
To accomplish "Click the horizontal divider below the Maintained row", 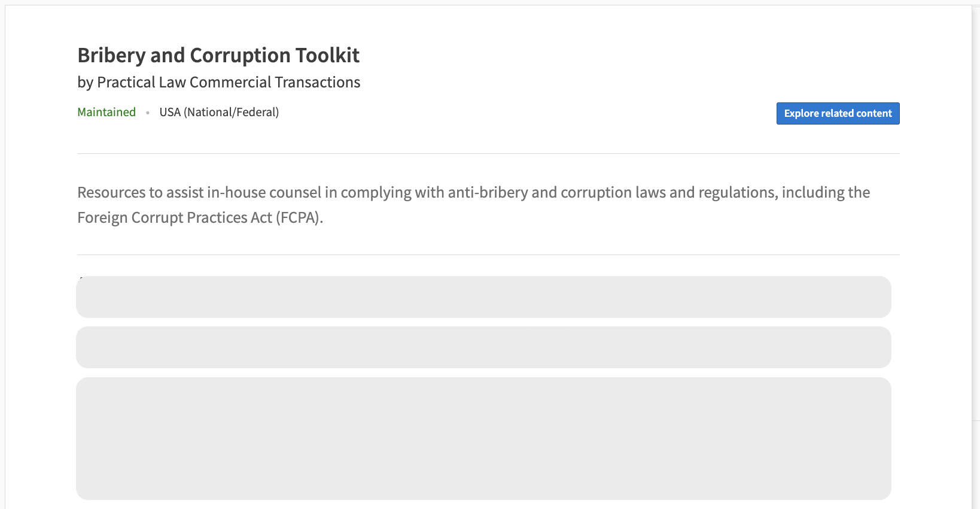I will [488, 153].
